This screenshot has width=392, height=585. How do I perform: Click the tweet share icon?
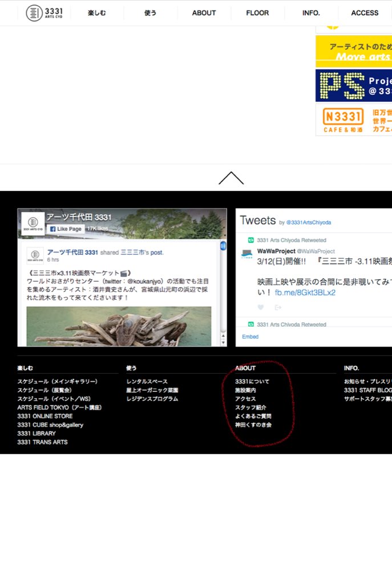(x=278, y=307)
